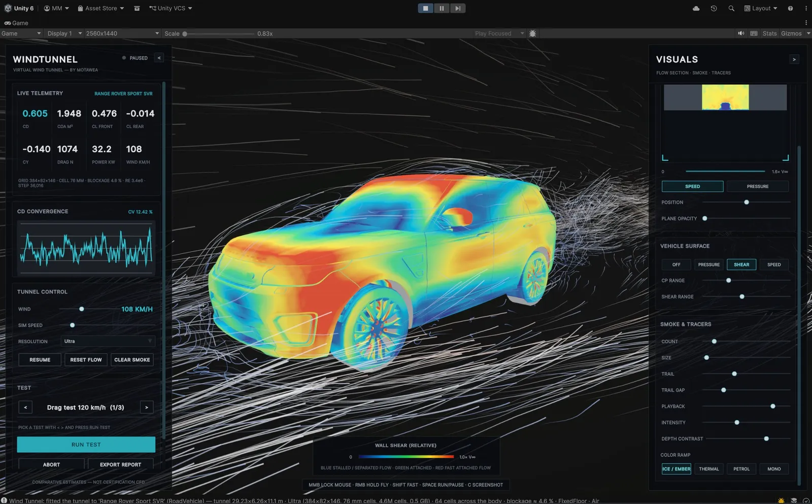Click the Run Test button
812x504 pixels.
[86, 445]
